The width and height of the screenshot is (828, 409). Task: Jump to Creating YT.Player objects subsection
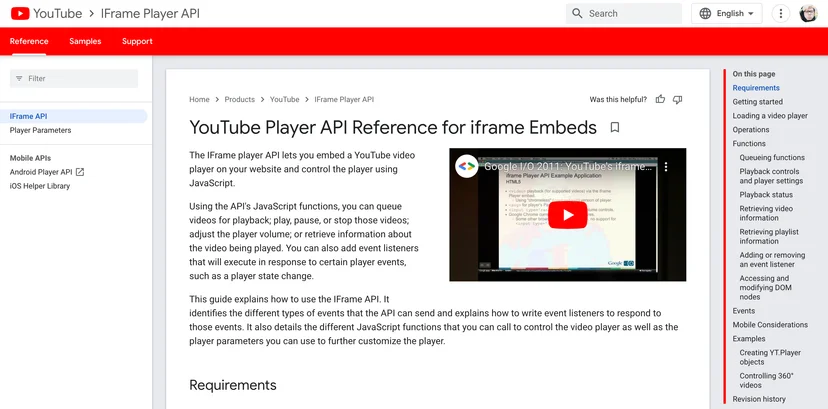pyautogui.click(x=770, y=357)
